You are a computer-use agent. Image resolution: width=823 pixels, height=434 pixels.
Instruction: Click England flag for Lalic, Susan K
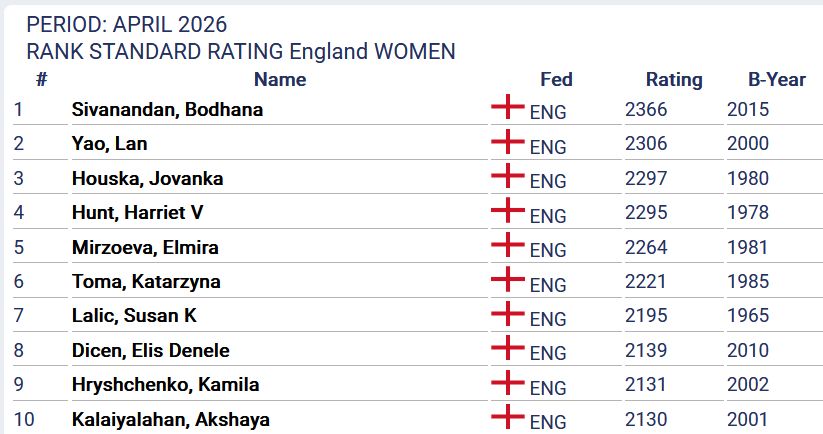tap(508, 313)
